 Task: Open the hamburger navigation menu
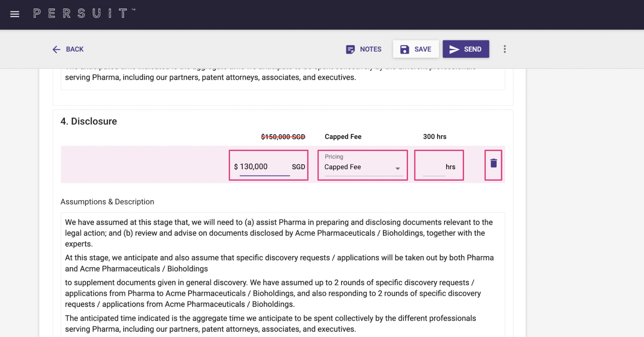tap(15, 14)
